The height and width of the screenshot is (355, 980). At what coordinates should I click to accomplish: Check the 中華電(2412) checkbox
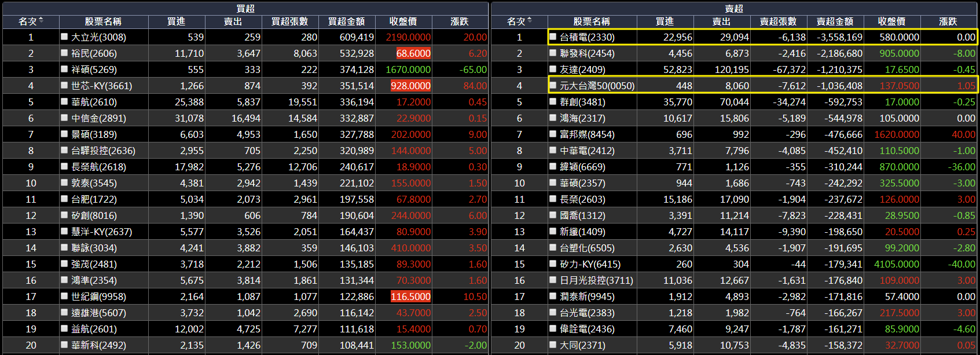553,150
